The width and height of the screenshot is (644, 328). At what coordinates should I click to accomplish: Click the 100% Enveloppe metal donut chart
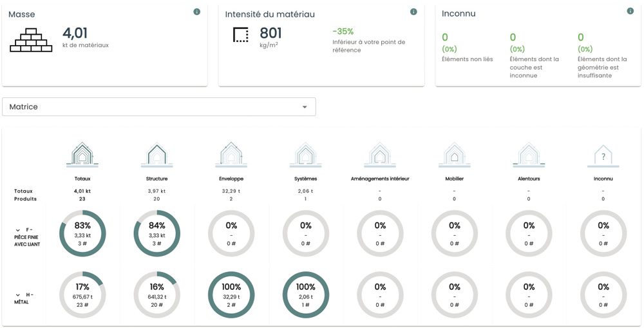231,295
